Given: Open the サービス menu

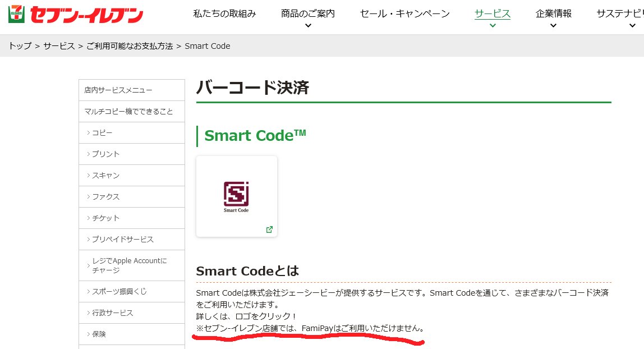Looking at the screenshot, I should (x=493, y=13).
